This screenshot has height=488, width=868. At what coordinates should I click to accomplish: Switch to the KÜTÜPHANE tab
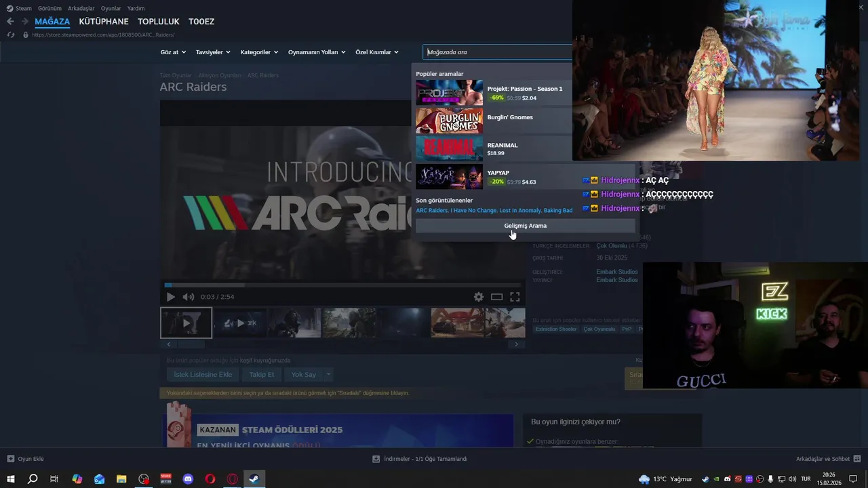pyautogui.click(x=104, y=22)
